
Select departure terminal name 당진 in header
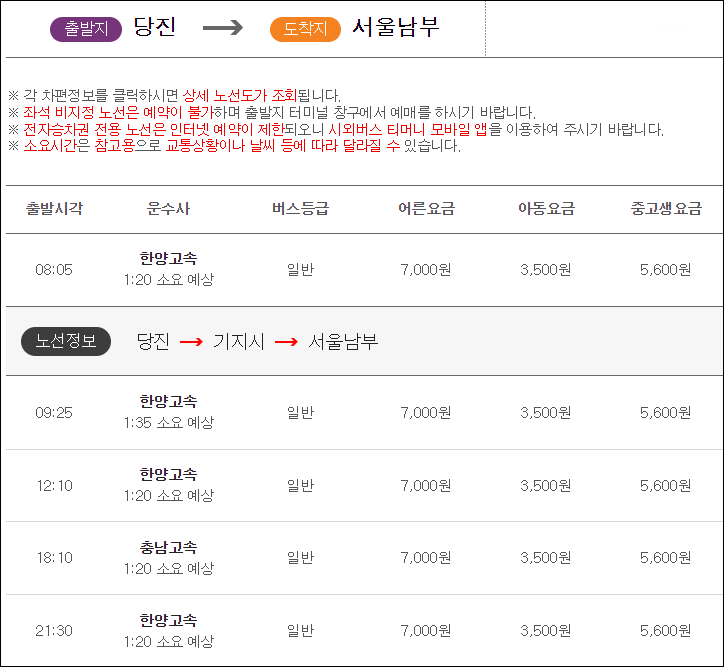click(x=155, y=27)
